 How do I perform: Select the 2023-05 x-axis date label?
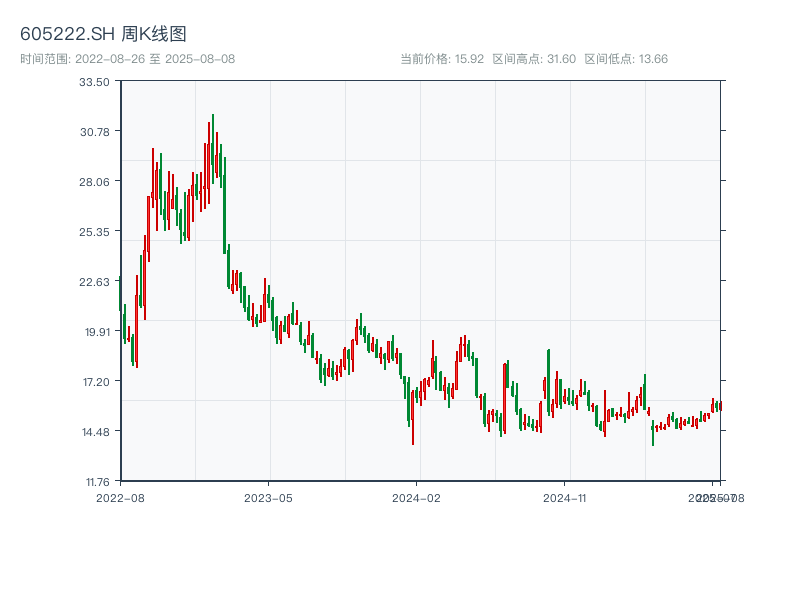coord(268,497)
